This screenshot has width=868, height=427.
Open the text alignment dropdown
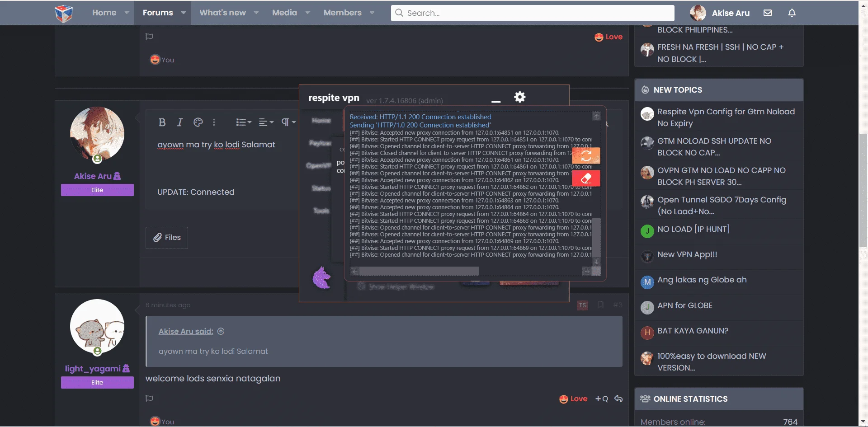pyautogui.click(x=266, y=122)
